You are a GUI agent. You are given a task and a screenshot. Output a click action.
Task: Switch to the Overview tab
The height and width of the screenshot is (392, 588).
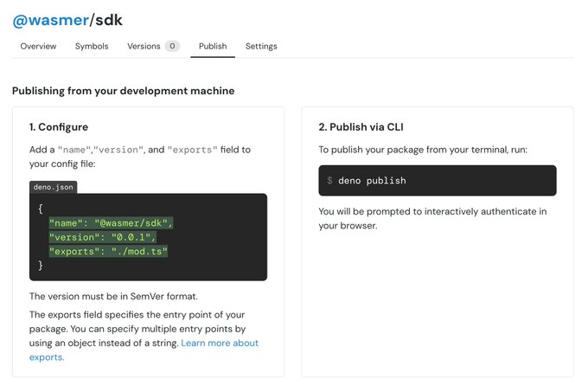pos(38,46)
